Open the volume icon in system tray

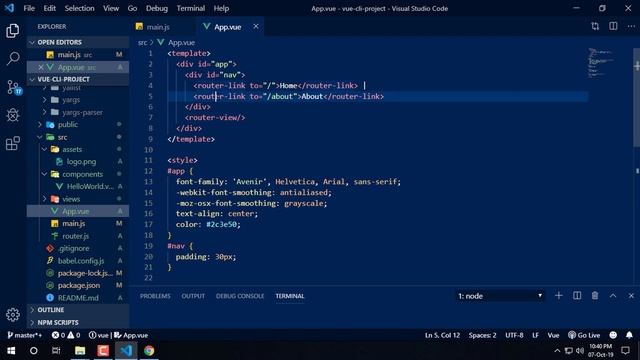tap(580, 351)
